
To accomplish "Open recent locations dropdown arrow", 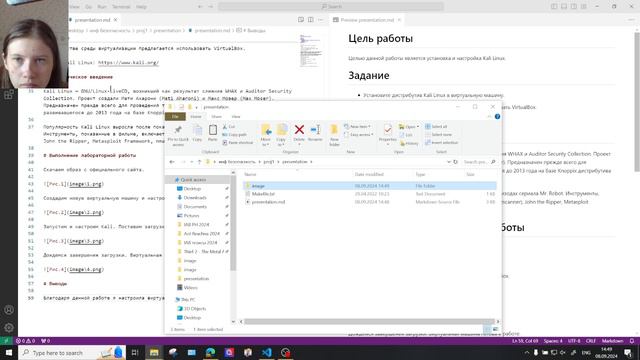I will tap(191, 162).
